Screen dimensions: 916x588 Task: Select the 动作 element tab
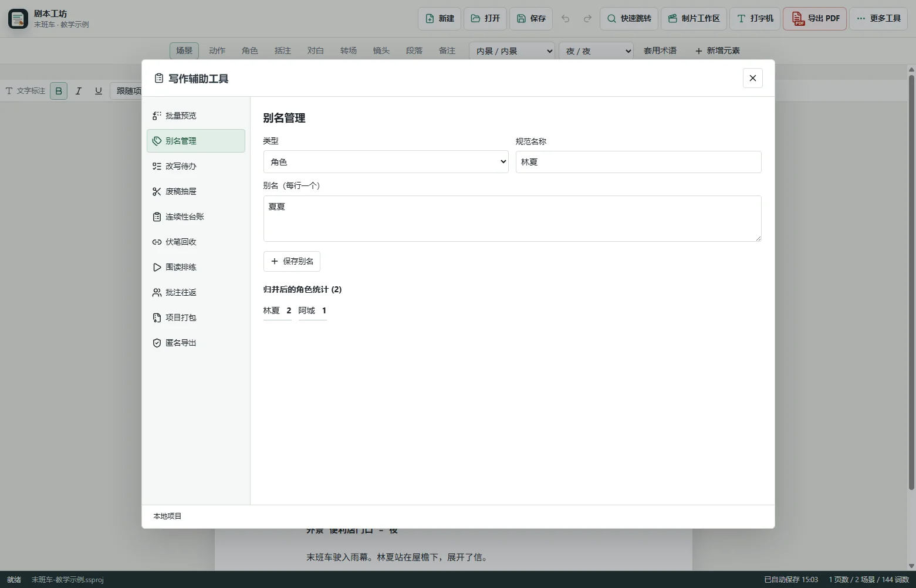click(217, 50)
